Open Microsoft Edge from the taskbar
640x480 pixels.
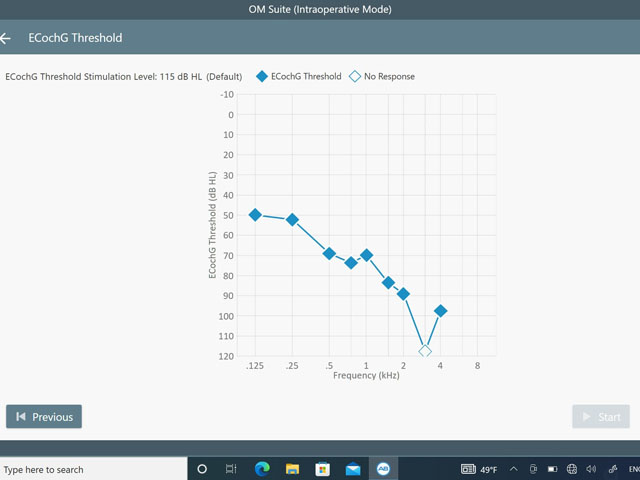click(262, 468)
